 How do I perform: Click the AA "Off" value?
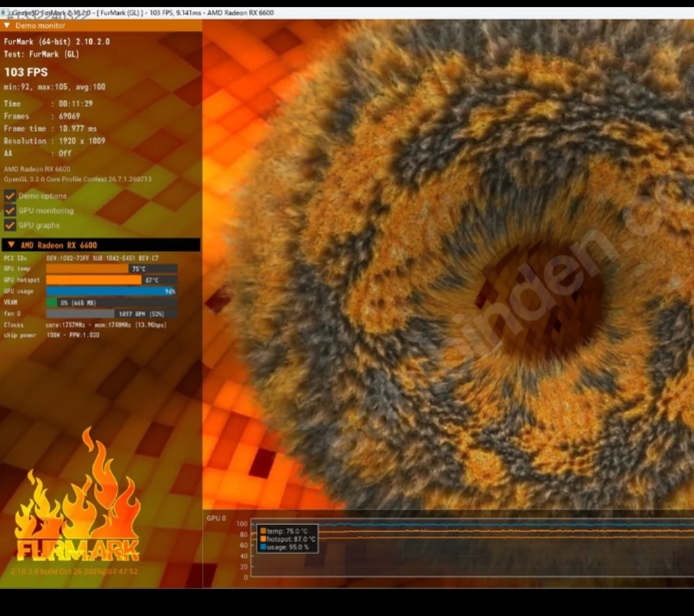(x=65, y=153)
